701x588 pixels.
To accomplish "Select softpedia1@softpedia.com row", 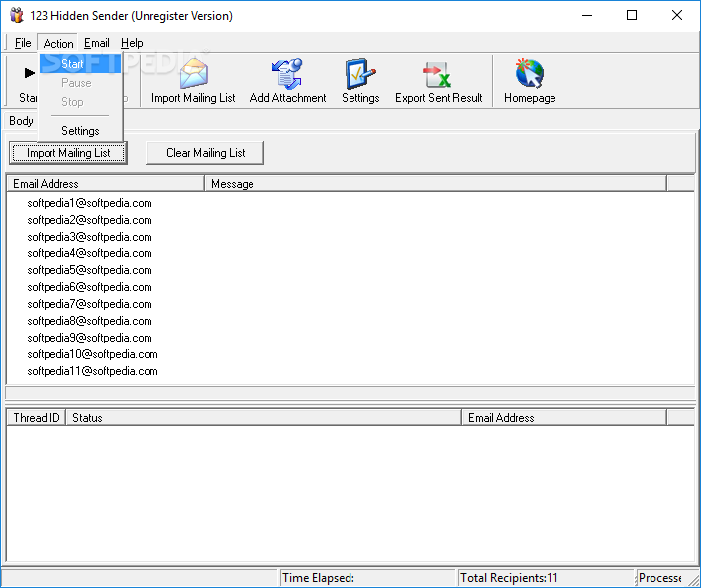I will coord(89,203).
